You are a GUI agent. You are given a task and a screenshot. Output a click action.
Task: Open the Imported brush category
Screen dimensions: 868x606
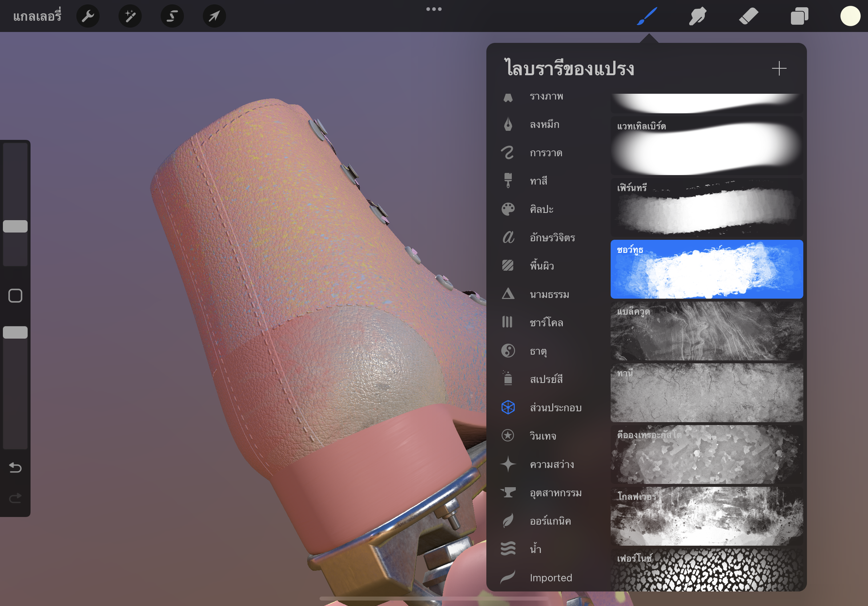550,578
